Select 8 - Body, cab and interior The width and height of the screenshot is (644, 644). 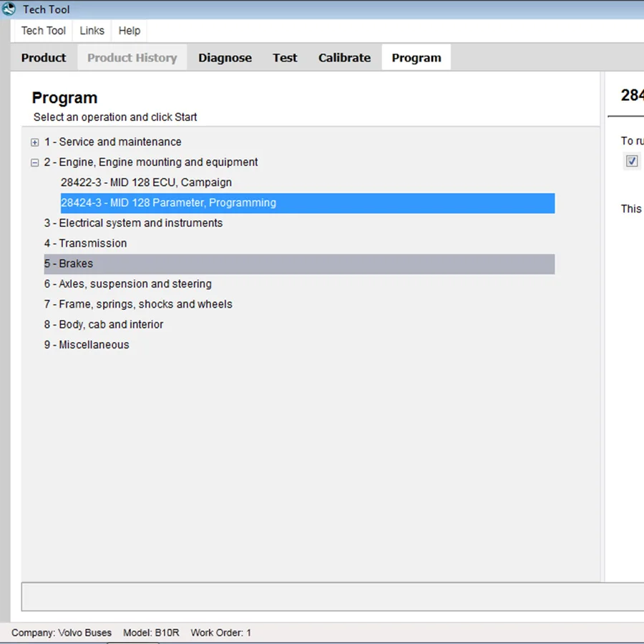tap(104, 324)
